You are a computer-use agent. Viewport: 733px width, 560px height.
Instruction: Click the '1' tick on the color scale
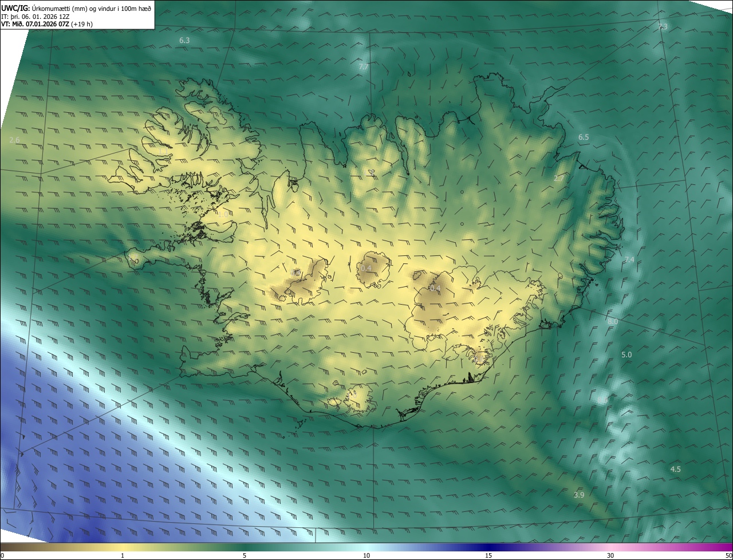[x=123, y=556]
